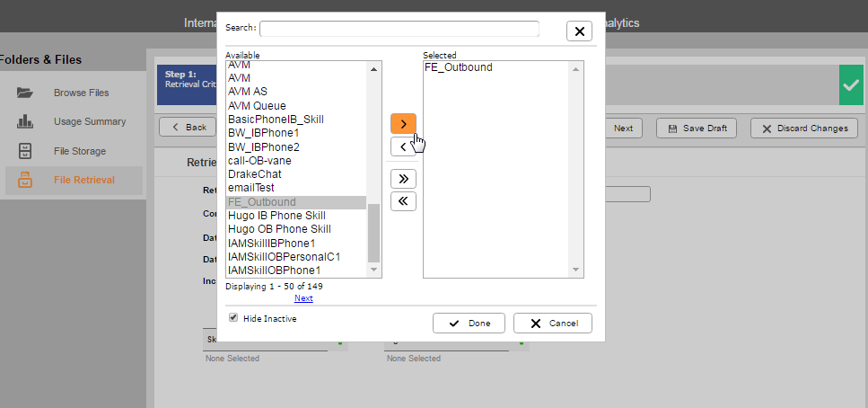
Task: Select File Retrieval sidebar item
Action: 83,180
